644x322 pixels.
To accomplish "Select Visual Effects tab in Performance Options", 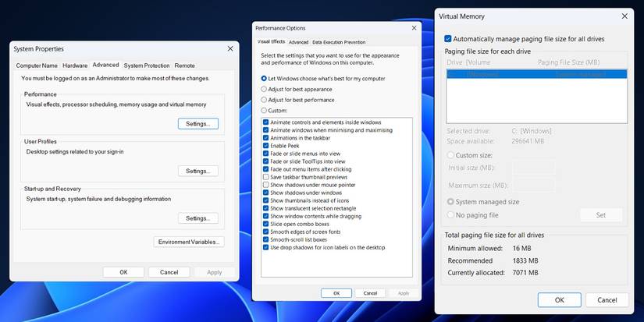I will (x=271, y=42).
